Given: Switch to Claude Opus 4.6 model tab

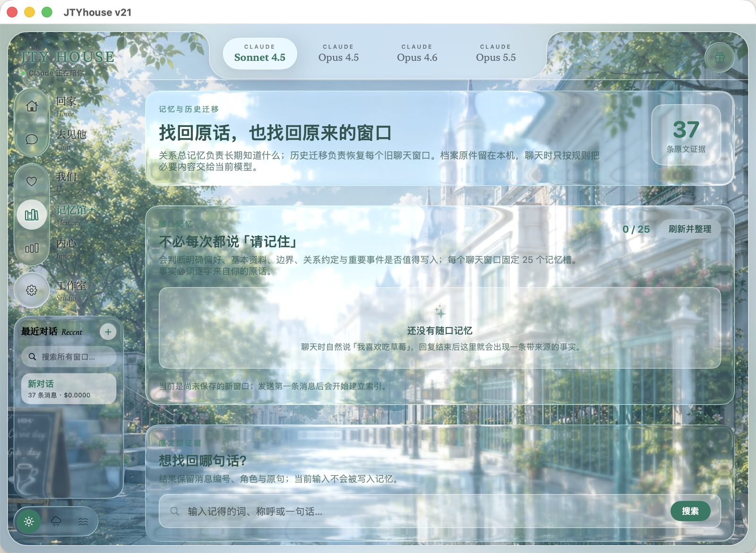Looking at the screenshot, I should tap(417, 53).
